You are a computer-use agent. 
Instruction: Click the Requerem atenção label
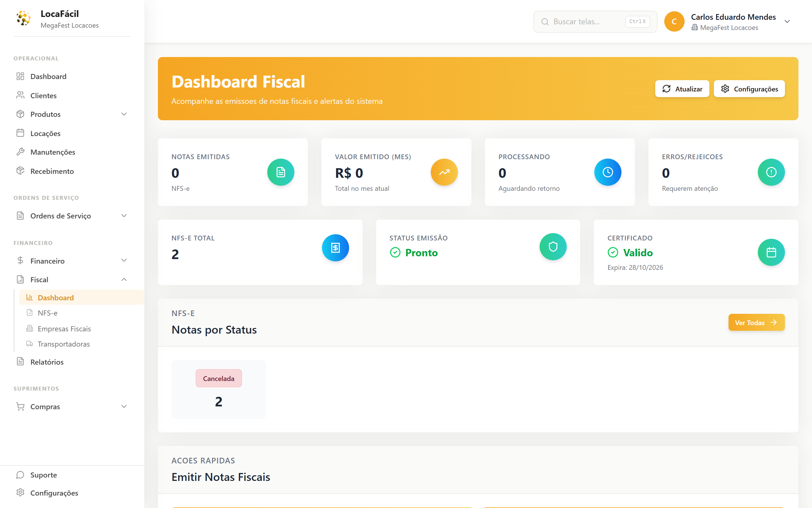point(690,189)
